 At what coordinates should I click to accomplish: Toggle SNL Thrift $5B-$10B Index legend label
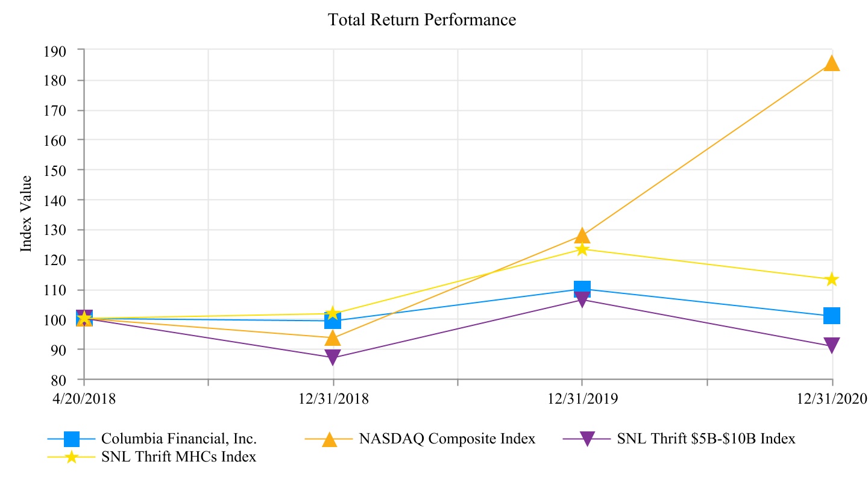(706, 439)
